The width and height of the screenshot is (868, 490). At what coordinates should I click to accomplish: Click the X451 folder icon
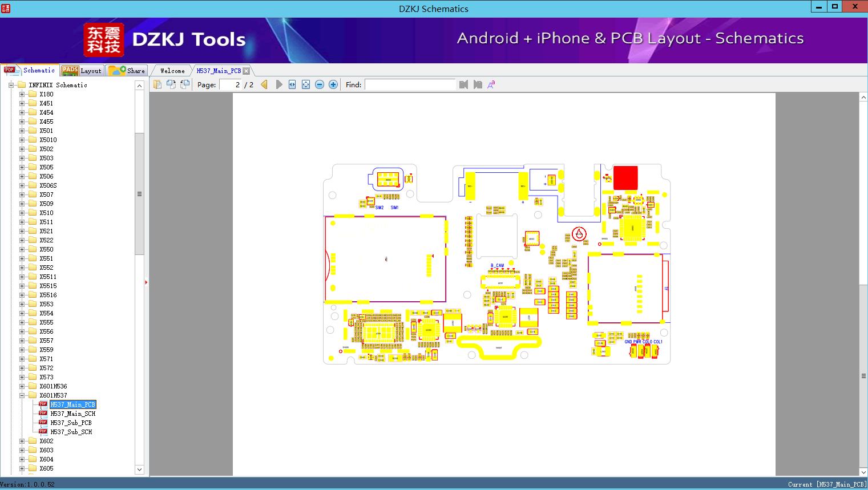pos(33,103)
